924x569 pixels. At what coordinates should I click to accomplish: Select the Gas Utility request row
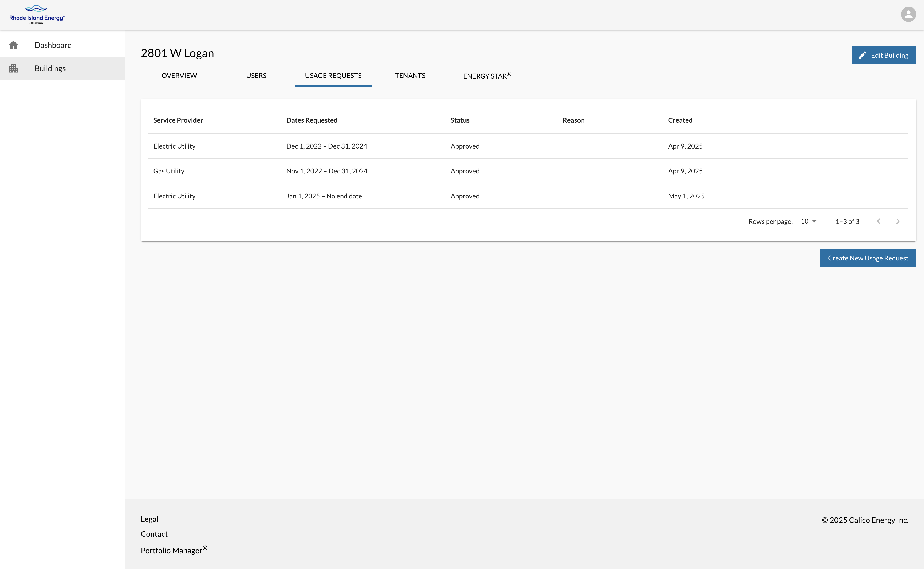(x=169, y=171)
